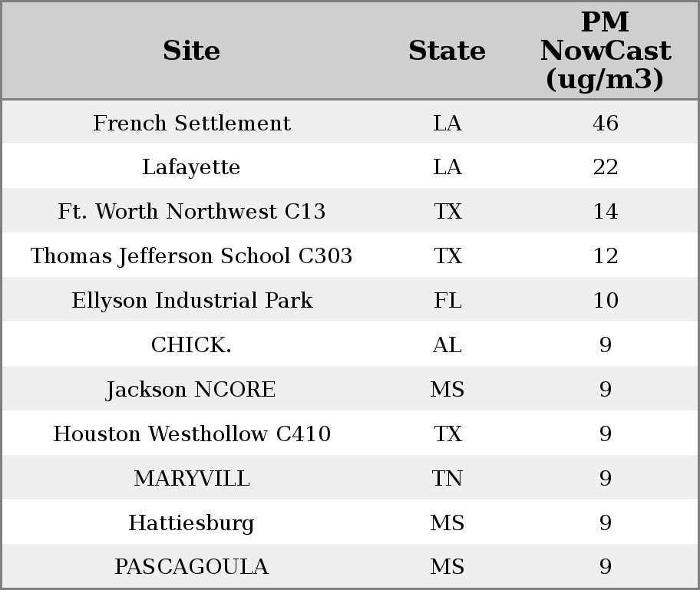
Task: Select the MARYVILL site cell
Action: point(191,479)
